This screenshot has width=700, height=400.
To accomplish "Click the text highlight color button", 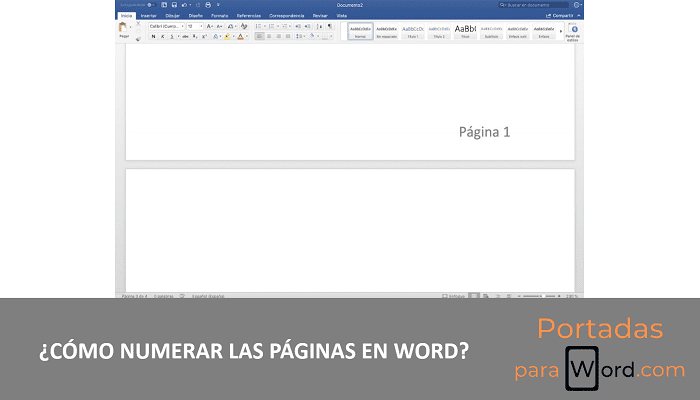I will [227, 36].
